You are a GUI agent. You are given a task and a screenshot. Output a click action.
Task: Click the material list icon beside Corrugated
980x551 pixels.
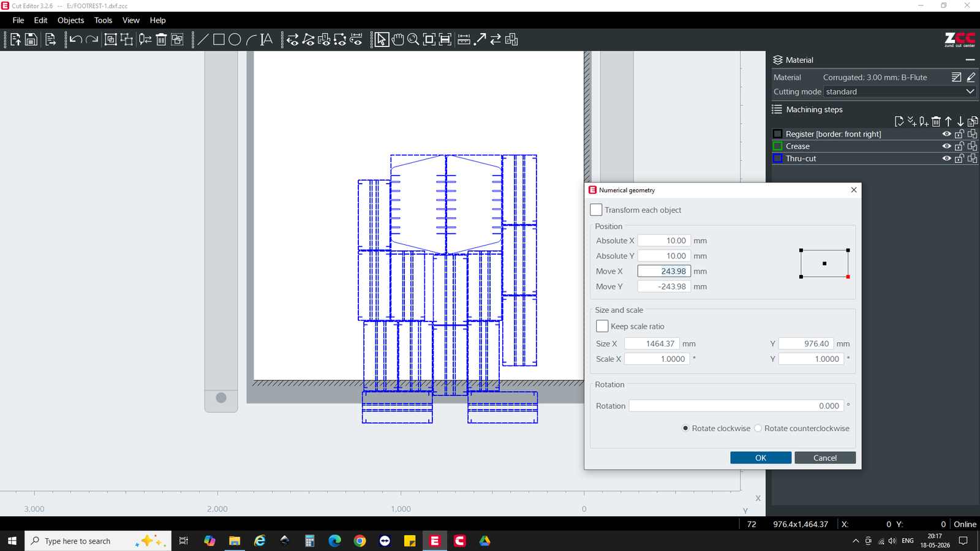point(957,77)
